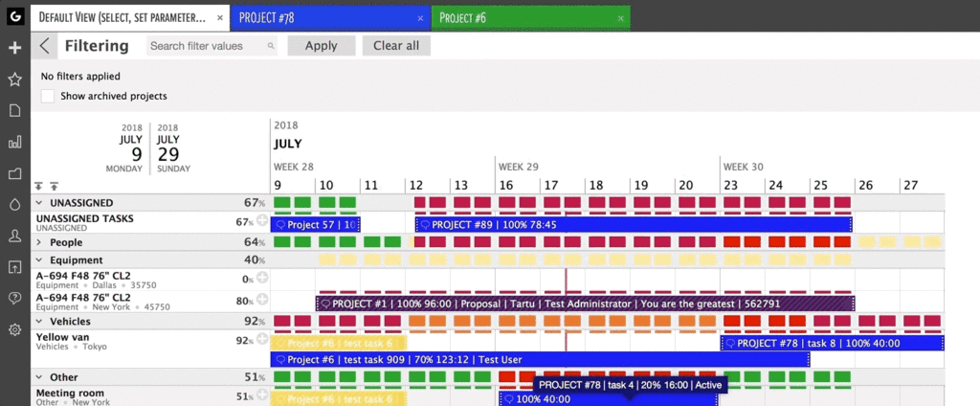This screenshot has height=406, width=980.
Task: Select the PROJECT #89 100% 78:45 bar
Action: click(634, 225)
